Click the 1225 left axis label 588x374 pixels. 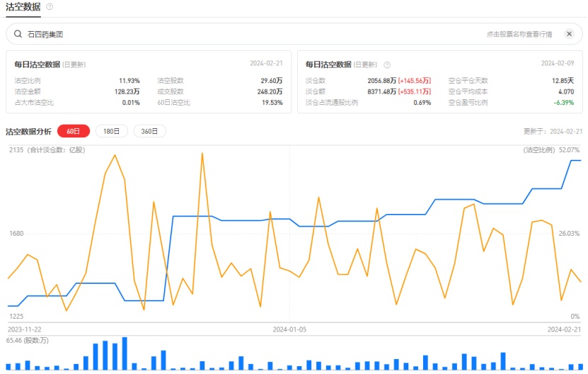click(16, 316)
